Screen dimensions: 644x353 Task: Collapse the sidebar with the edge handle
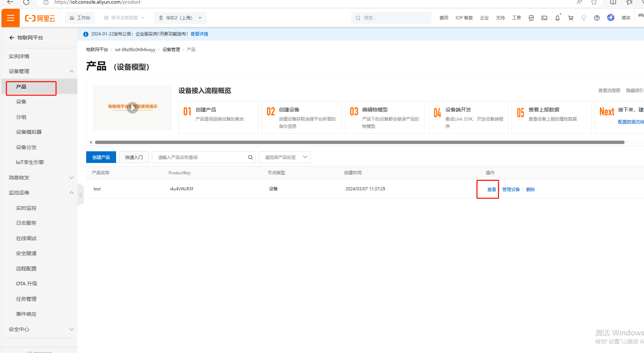[x=81, y=195]
